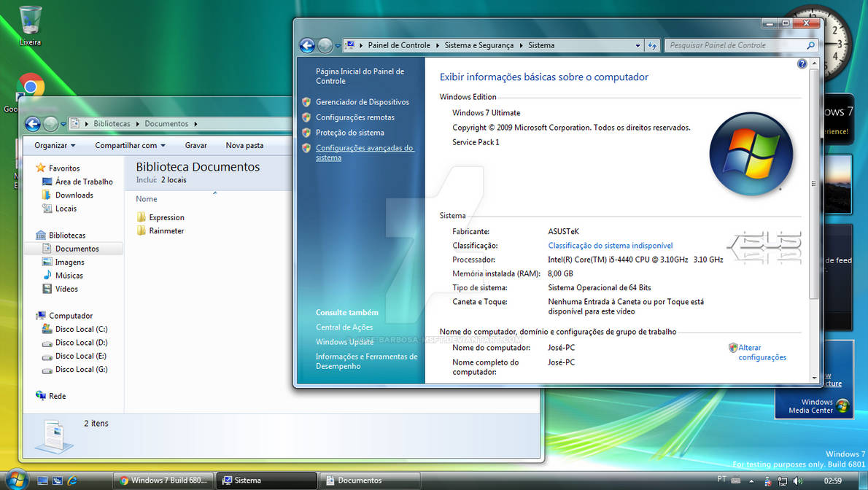Open the Lixeira recycle bin icon
Screen dimensions: 868x490
click(x=30, y=25)
